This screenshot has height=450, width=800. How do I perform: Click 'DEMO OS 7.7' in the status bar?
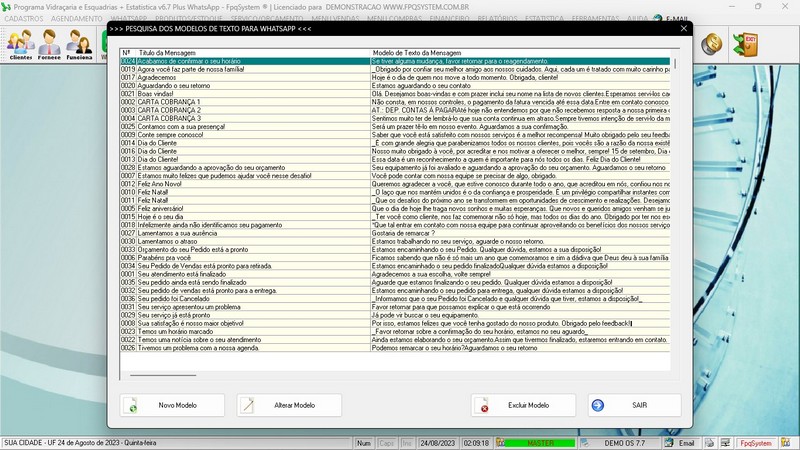point(624,443)
